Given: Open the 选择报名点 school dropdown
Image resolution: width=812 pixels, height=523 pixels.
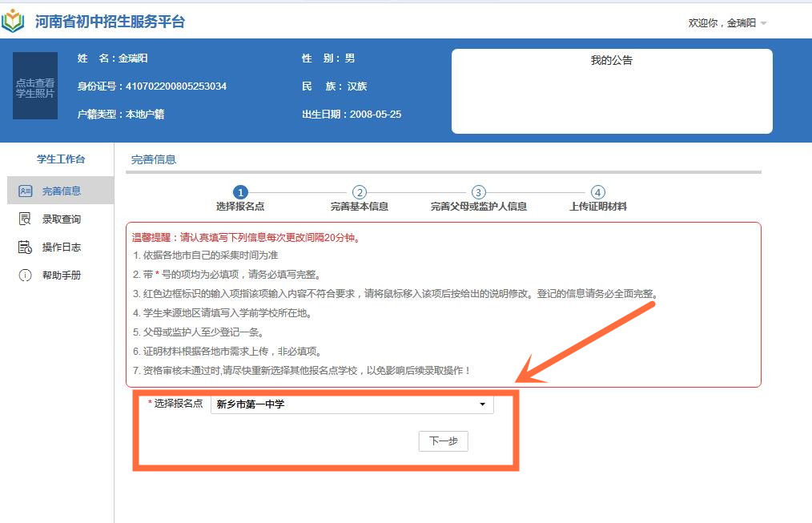Looking at the screenshot, I should [351, 404].
